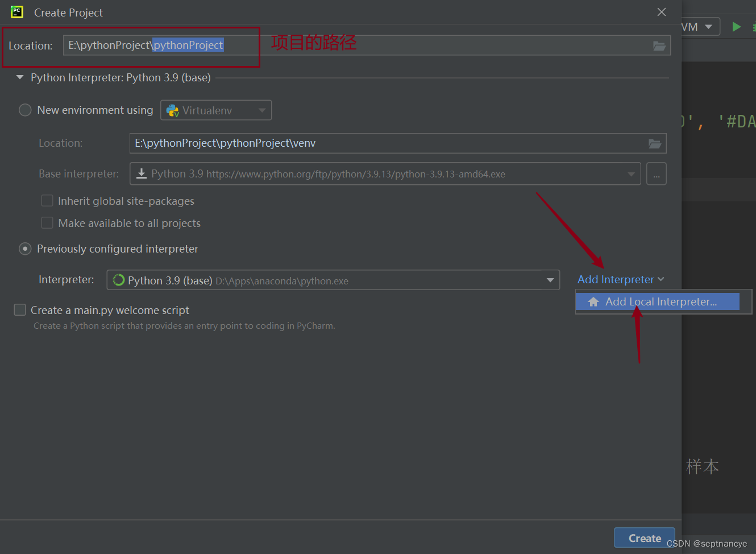Enable Inherit global site-packages checkbox

tap(47, 201)
